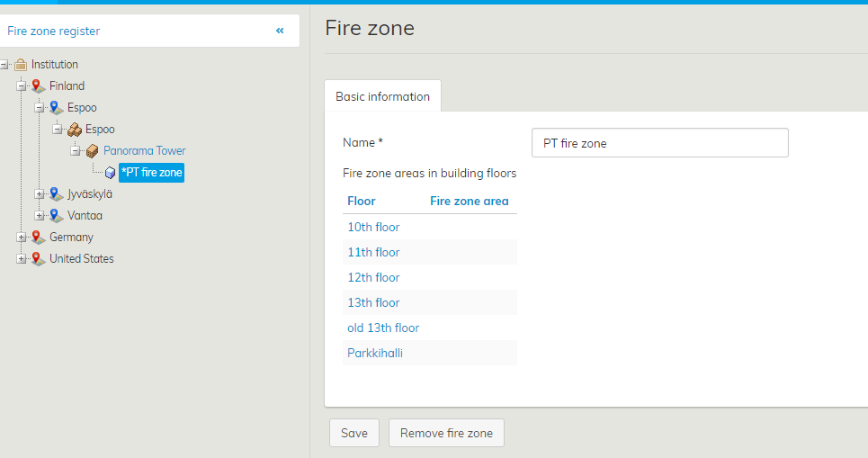
Task: Click the Finland red map pin icon
Action: [38, 86]
